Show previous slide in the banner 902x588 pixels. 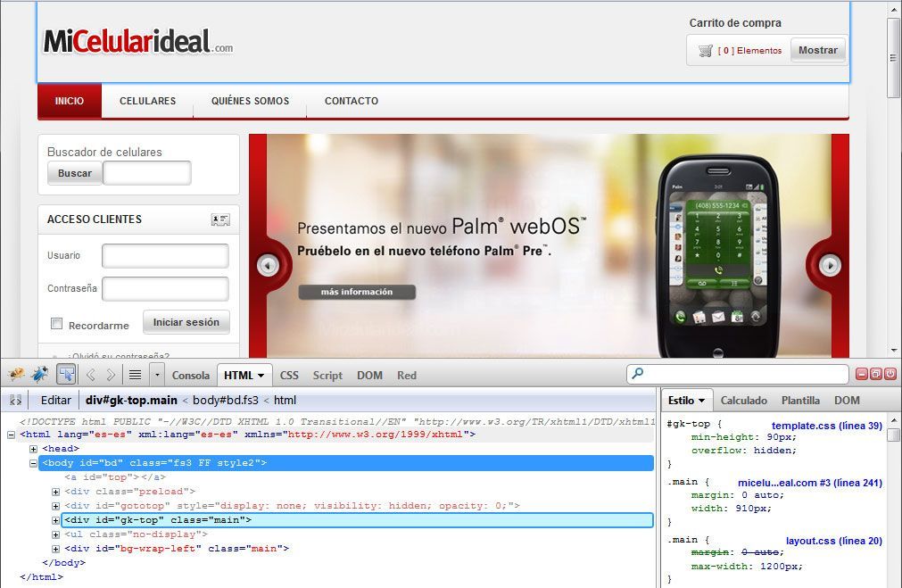coord(268,265)
